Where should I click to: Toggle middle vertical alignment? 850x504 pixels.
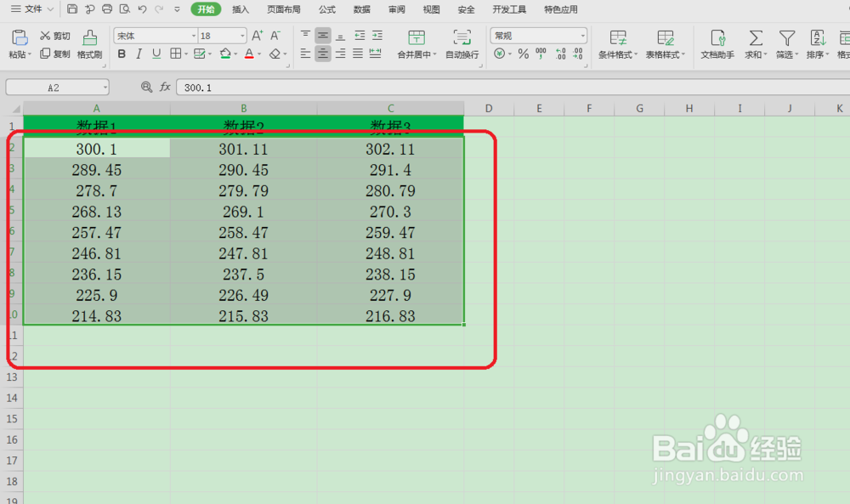coord(322,36)
